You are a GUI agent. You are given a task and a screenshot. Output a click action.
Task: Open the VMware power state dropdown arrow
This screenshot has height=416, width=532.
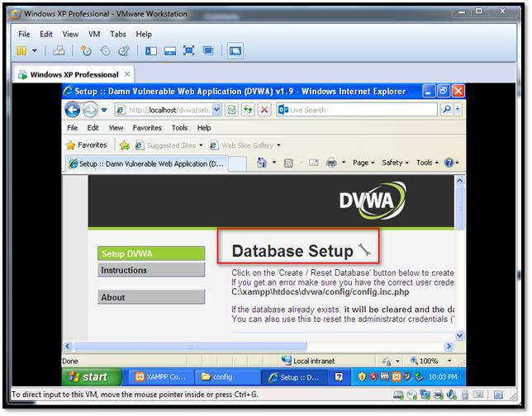tap(34, 51)
